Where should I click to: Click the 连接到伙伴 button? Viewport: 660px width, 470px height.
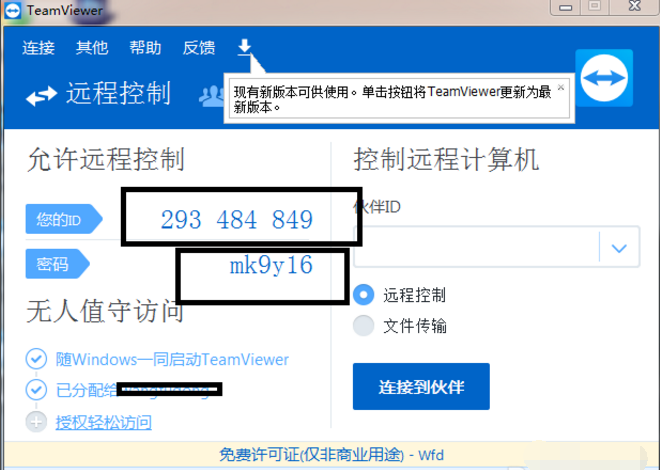[421, 386]
